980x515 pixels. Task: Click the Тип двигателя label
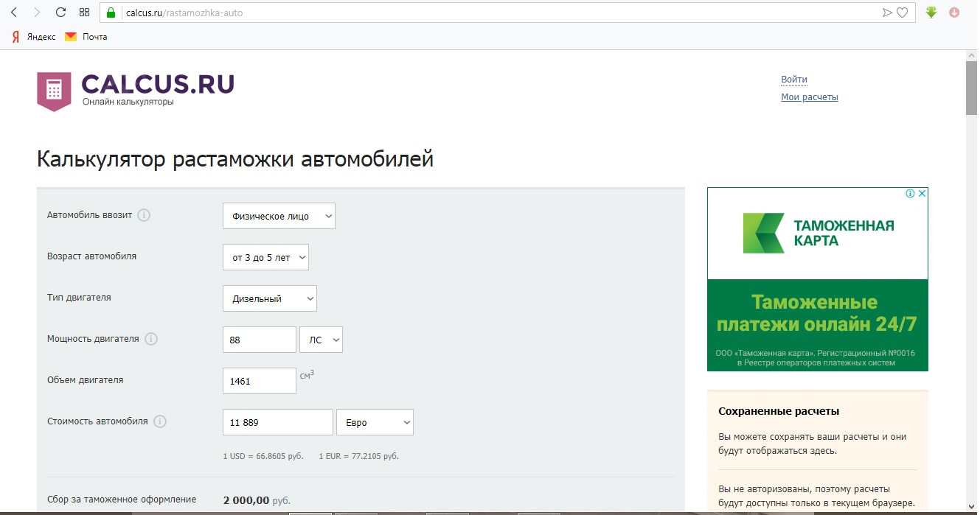tap(79, 298)
